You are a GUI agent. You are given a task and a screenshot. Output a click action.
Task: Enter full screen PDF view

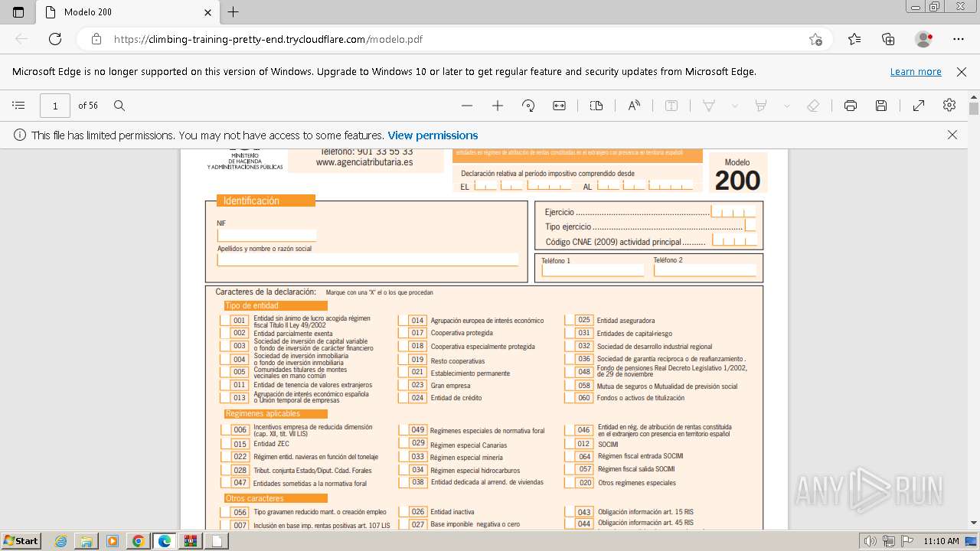[919, 106]
